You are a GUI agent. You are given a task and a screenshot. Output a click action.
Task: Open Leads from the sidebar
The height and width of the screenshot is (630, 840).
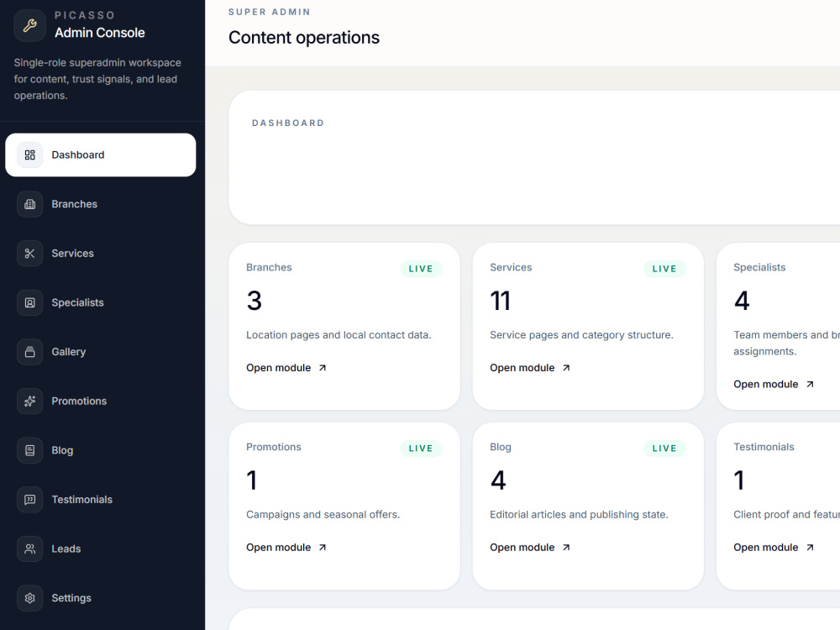click(101, 549)
